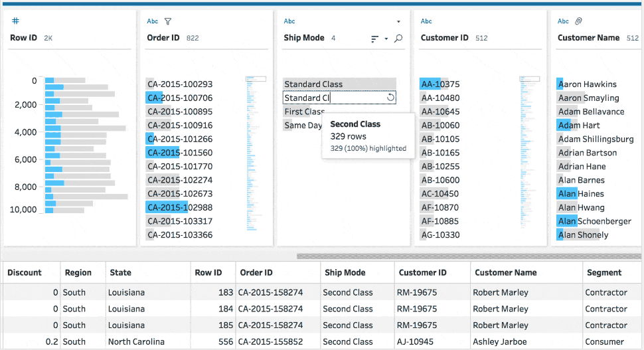This screenshot has height=350, width=644.
Task: Click the Customer ID card title
Action: [x=444, y=38]
